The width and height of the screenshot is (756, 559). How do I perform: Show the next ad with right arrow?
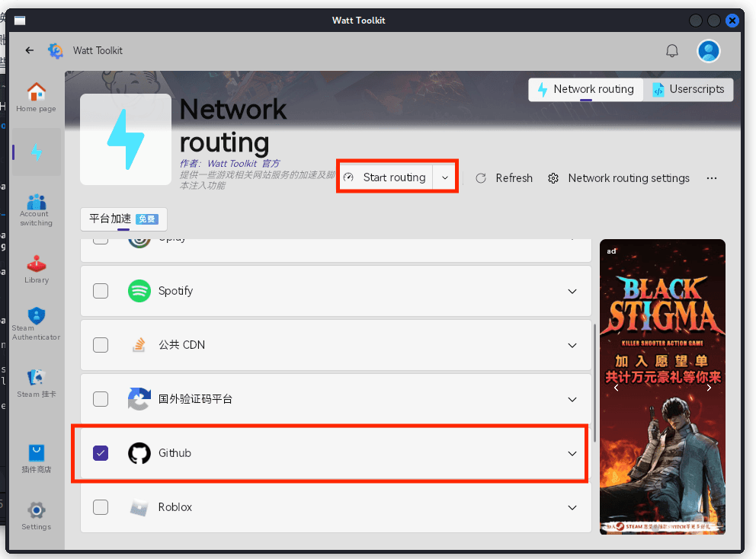709,388
